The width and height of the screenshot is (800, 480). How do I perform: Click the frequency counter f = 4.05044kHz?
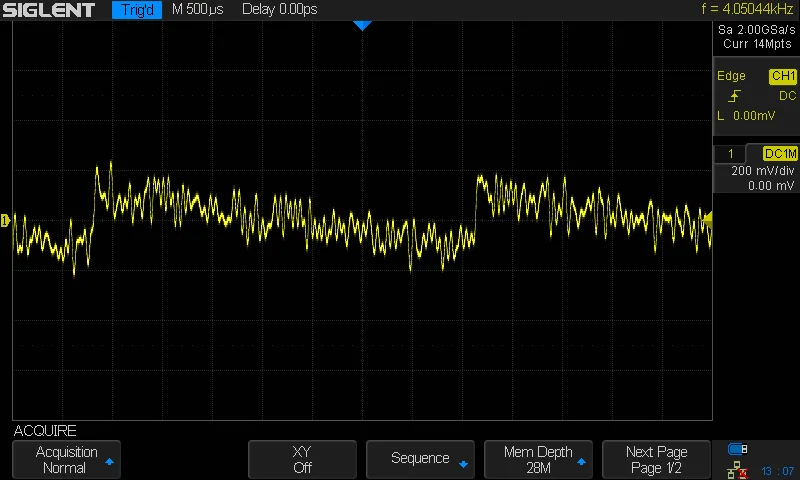[747, 9]
